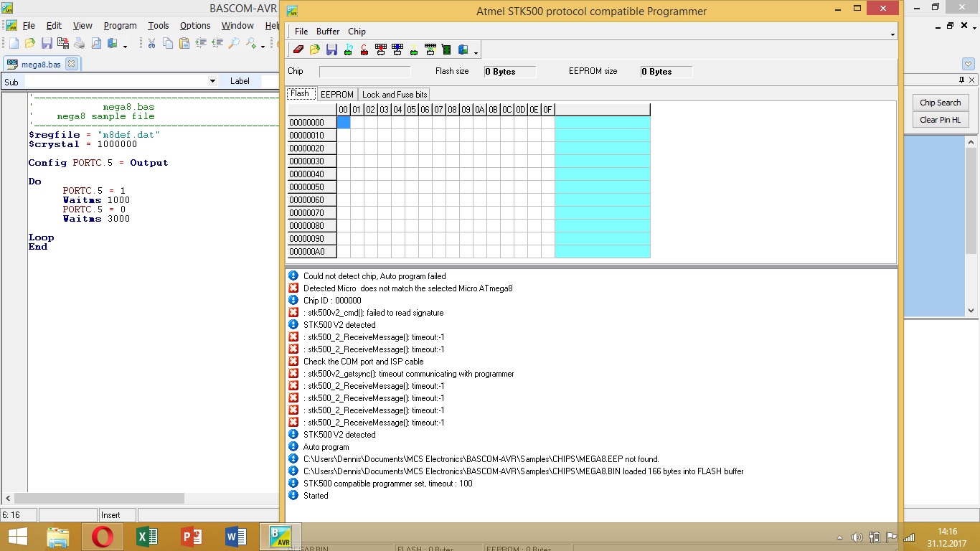The height and width of the screenshot is (551, 980).
Task: Click the Copy icon in BASCOM-AVR toolbar
Action: point(168,44)
